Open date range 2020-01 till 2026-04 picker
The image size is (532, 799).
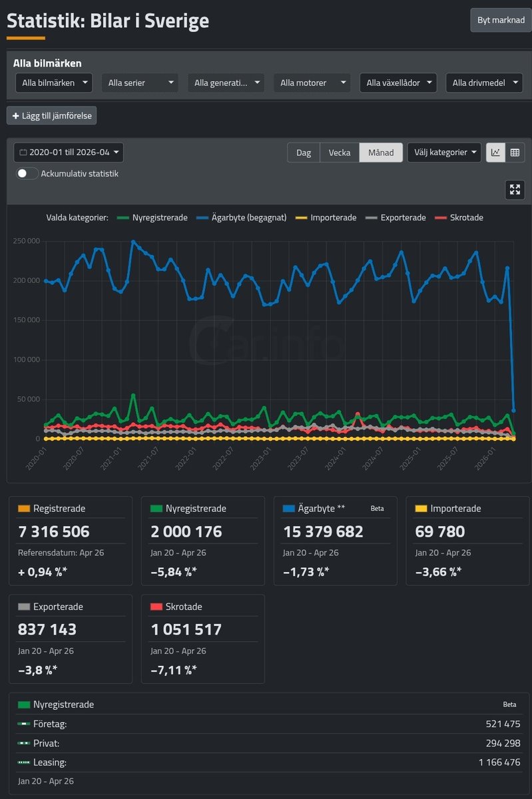(x=69, y=152)
